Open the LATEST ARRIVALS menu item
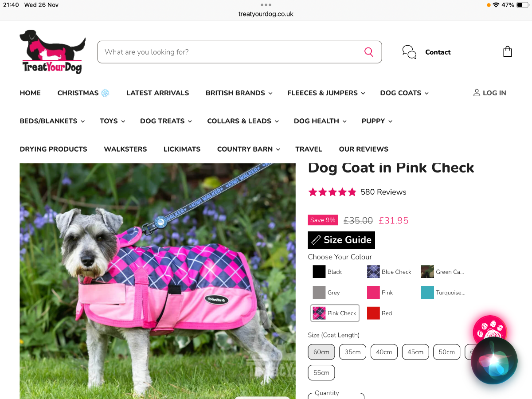Viewport: 532px width, 399px height. click(158, 93)
